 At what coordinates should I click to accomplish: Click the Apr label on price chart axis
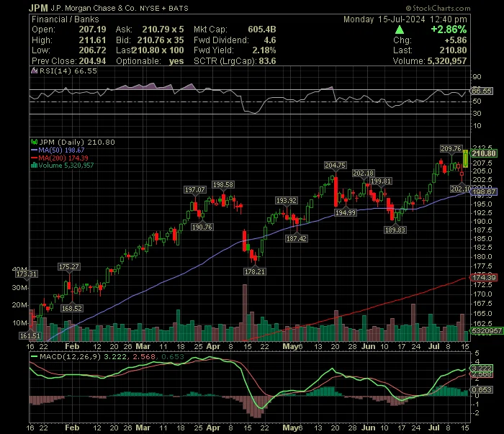[x=213, y=347]
